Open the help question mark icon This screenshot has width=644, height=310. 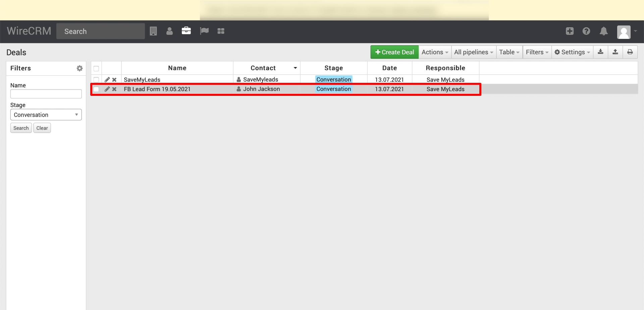coord(586,31)
